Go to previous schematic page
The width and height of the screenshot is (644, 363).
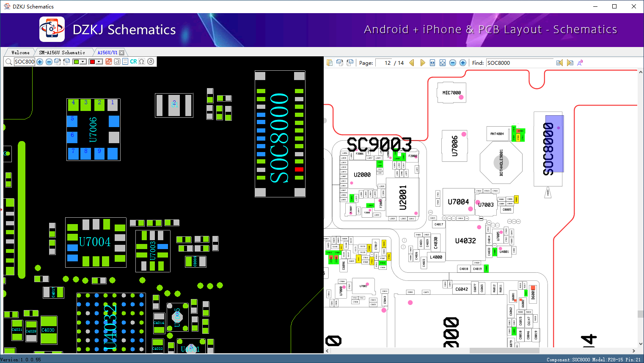412,63
